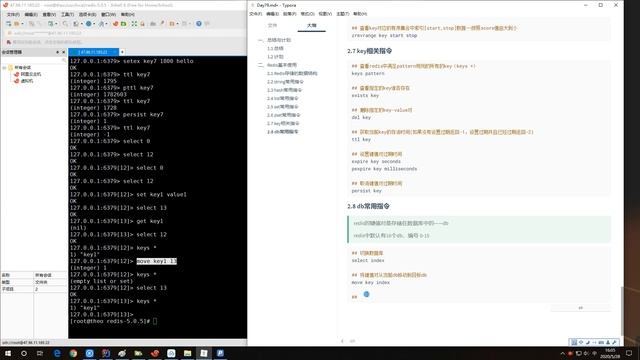Switch to the 47.96.11.185:22 terminal tab
640x360 pixels.
[93, 52]
